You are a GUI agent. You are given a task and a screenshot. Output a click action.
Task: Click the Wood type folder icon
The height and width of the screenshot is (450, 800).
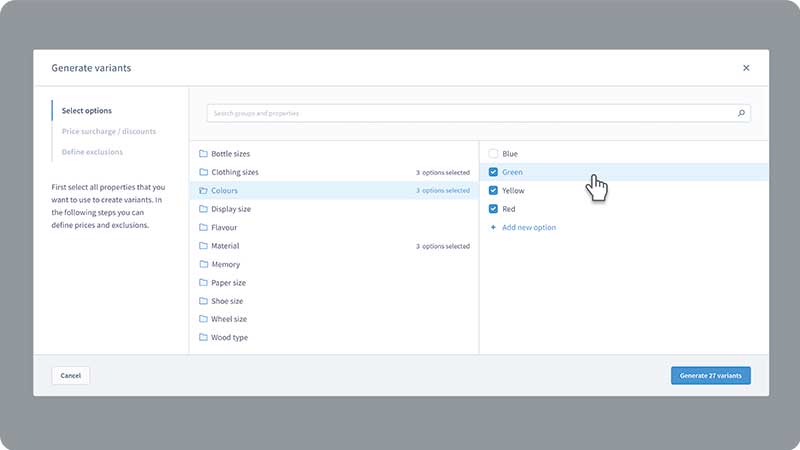click(x=203, y=337)
